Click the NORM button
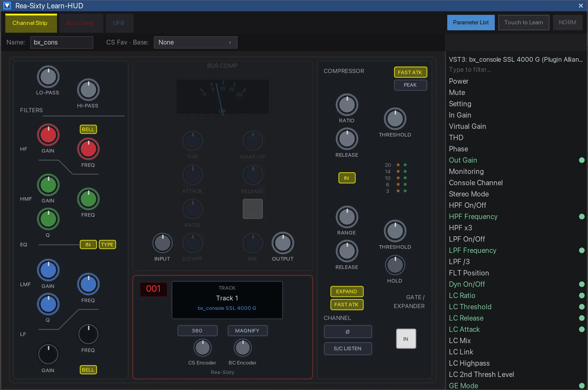The image size is (588, 390). point(567,23)
